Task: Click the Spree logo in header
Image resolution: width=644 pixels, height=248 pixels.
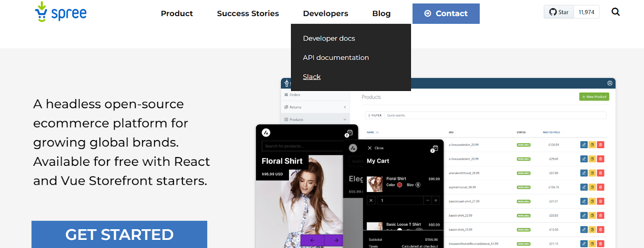Action: click(x=61, y=12)
